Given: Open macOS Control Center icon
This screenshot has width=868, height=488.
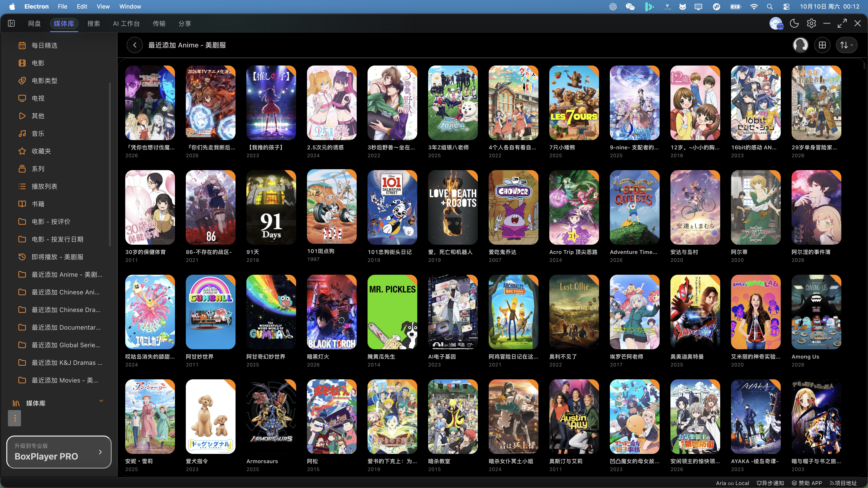Looking at the screenshot, I should (786, 6).
